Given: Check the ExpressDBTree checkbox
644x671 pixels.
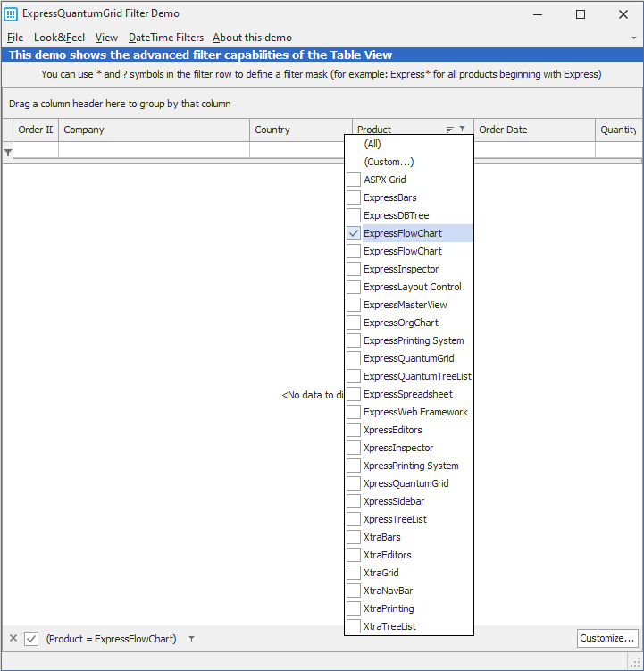Looking at the screenshot, I should click(354, 215).
